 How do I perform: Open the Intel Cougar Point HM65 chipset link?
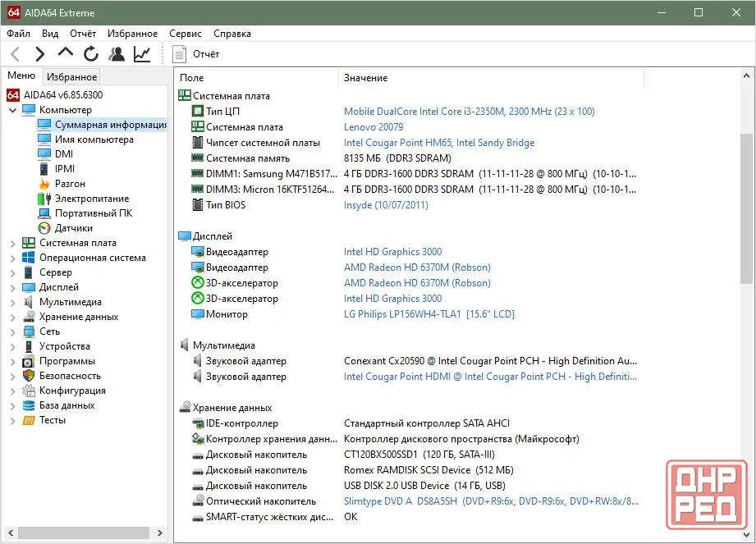tap(439, 143)
